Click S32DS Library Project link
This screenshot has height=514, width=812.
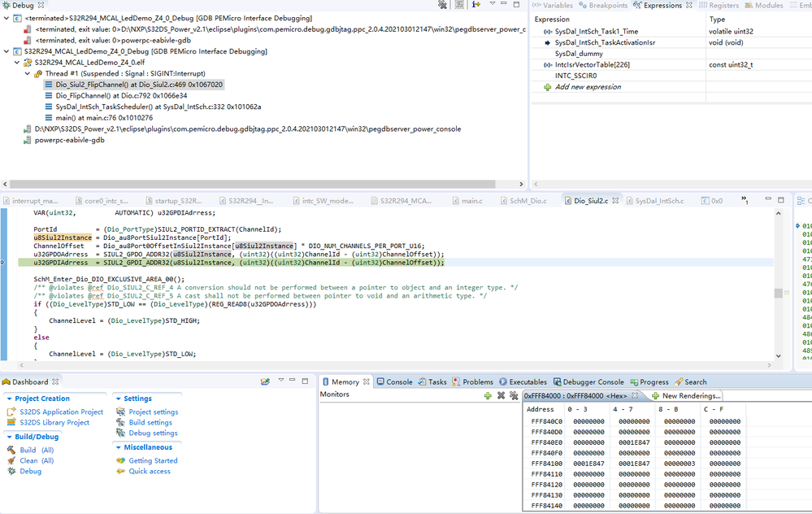coord(54,423)
